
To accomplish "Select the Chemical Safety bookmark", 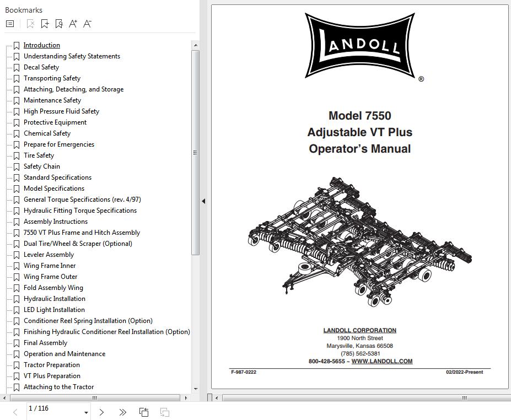I will (x=47, y=133).
